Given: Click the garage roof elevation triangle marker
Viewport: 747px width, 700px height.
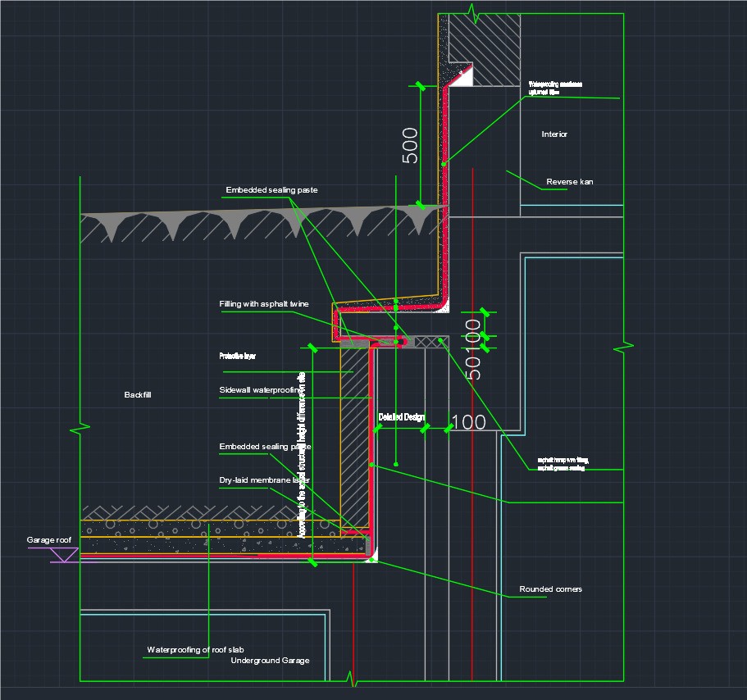Looking at the screenshot, I should pos(64,556).
